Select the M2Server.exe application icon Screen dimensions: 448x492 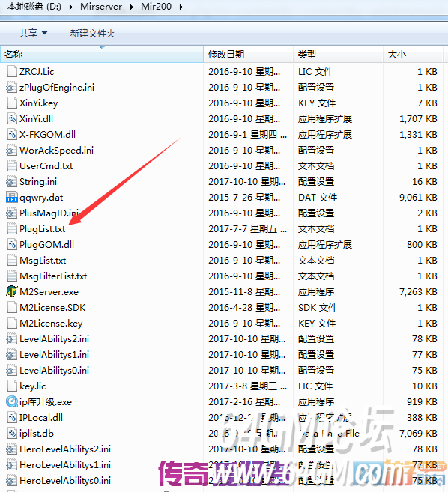12,291
